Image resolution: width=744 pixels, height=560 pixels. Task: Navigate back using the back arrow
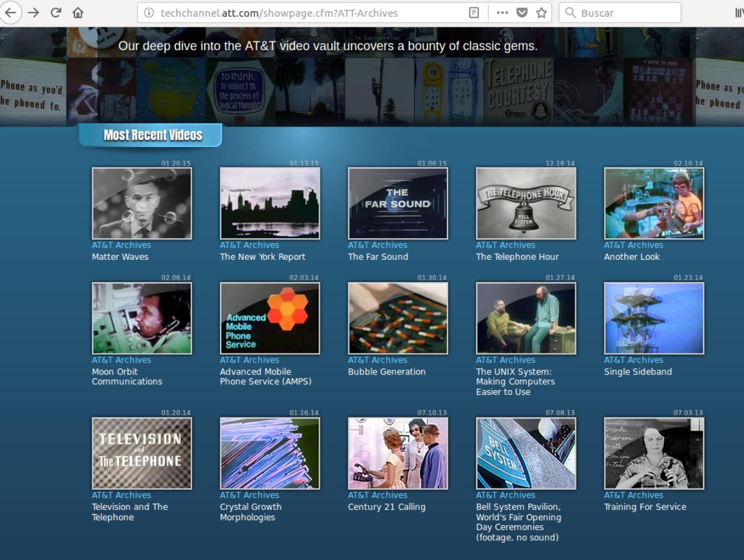[x=11, y=12]
